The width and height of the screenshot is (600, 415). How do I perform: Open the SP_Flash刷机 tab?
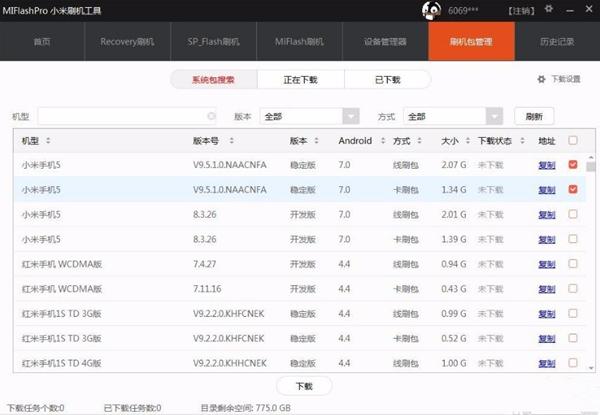pyautogui.click(x=214, y=41)
